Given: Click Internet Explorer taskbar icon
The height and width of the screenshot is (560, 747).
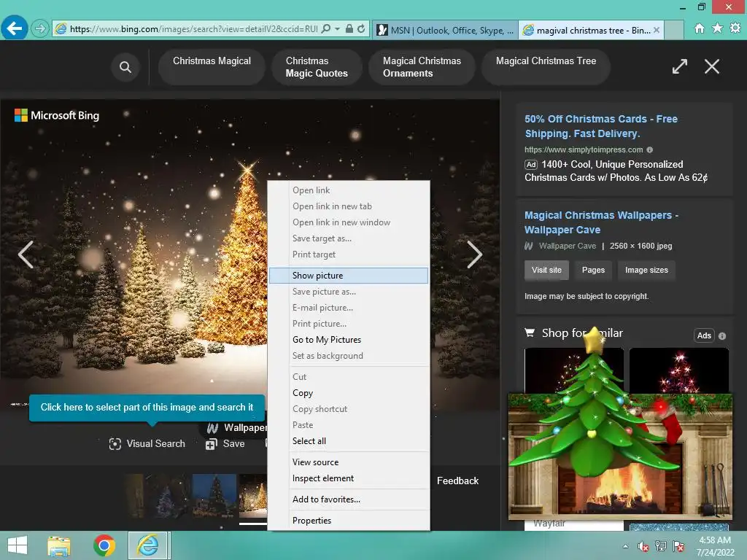Looking at the screenshot, I should click(148, 545).
